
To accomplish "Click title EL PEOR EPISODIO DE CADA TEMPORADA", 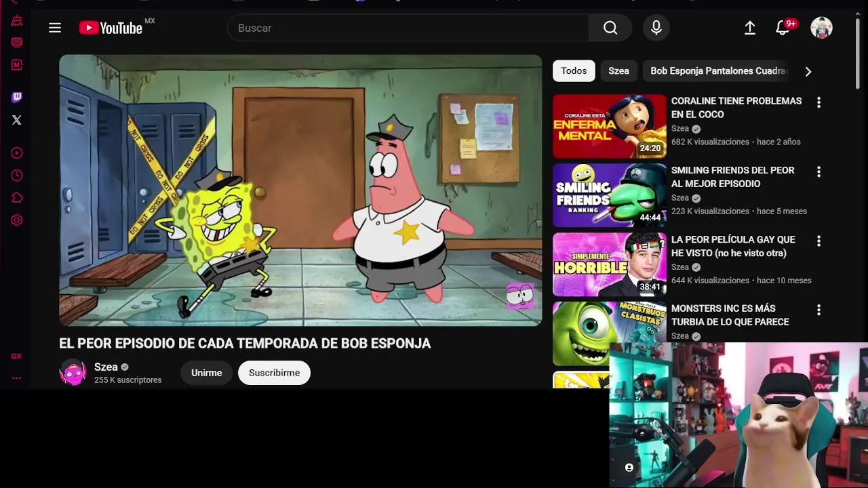I will [245, 343].
